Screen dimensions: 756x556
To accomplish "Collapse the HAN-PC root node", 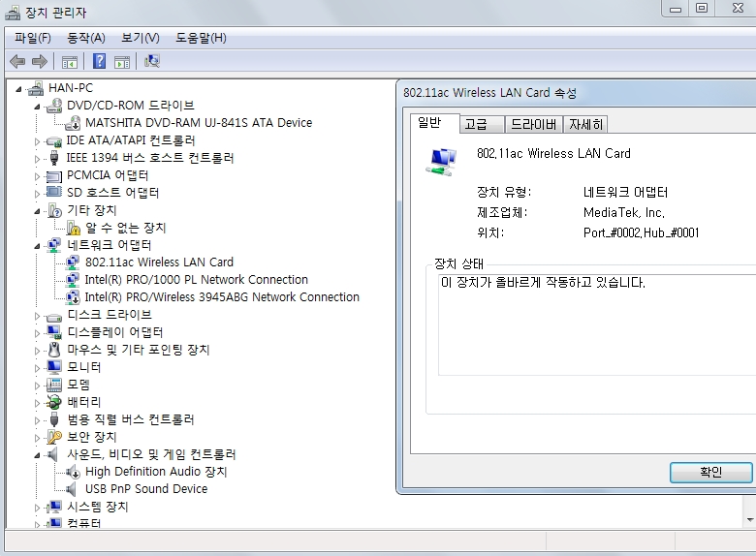I will coord(18,89).
